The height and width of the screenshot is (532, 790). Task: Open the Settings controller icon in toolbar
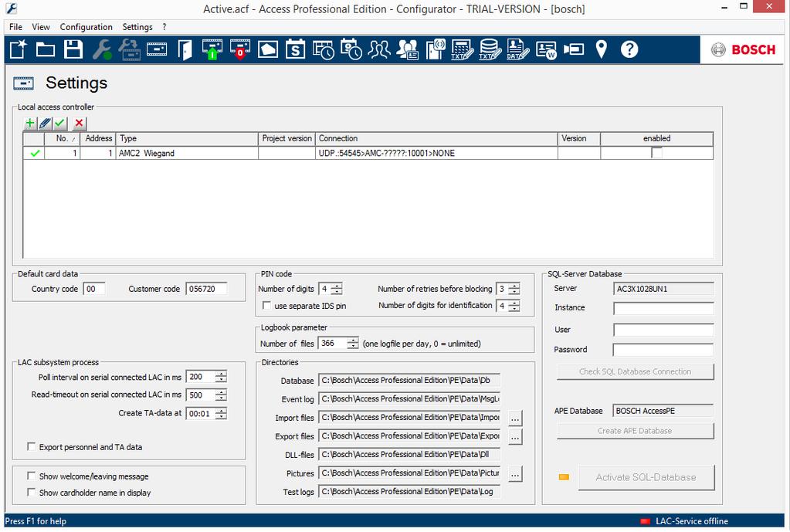(157, 49)
